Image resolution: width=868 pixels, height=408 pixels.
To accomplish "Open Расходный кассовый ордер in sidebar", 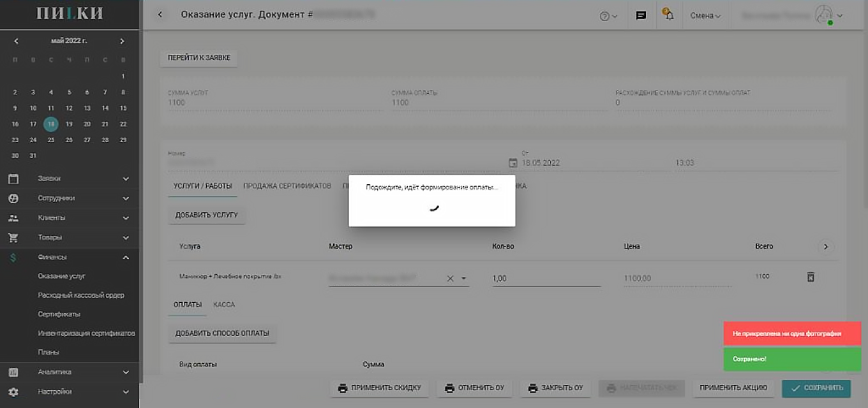I will [81, 295].
